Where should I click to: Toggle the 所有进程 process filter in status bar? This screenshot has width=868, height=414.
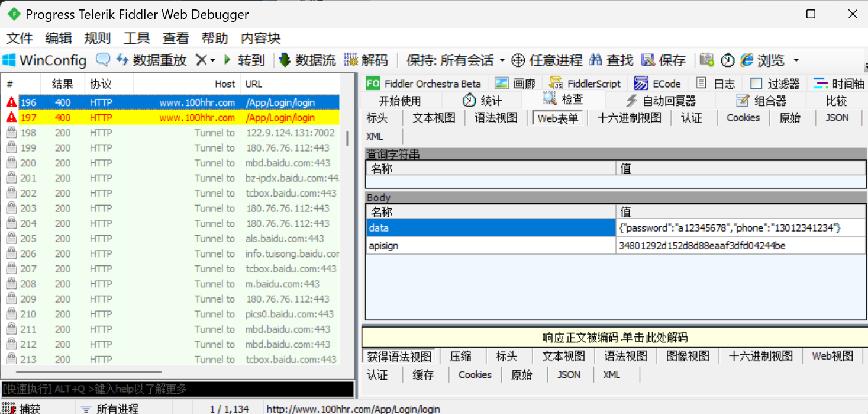coord(86,409)
